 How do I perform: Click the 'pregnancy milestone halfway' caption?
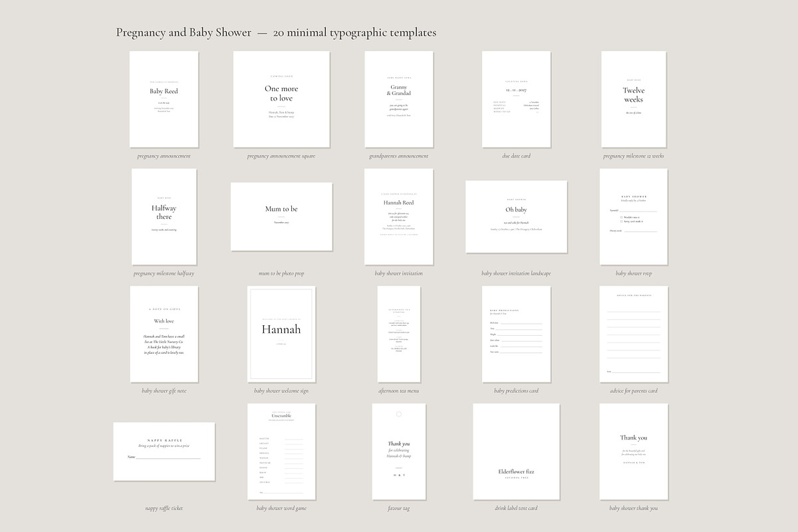164,273
